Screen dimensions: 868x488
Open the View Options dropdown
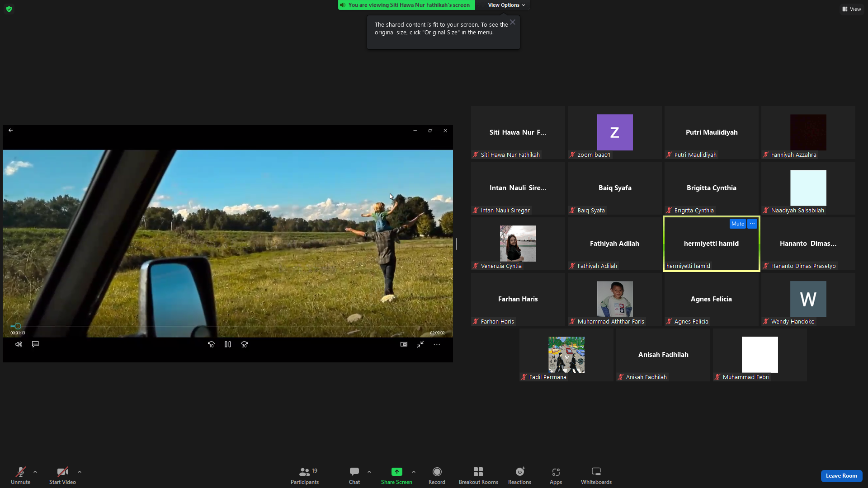506,5
